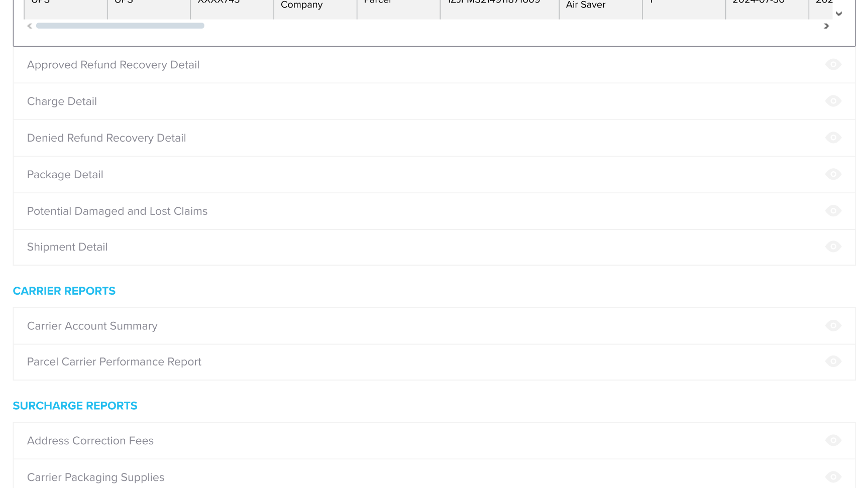This screenshot has width=868, height=488.
Task: Click eye icon for Approved Refund Recovery Detail
Action: point(833,65)
